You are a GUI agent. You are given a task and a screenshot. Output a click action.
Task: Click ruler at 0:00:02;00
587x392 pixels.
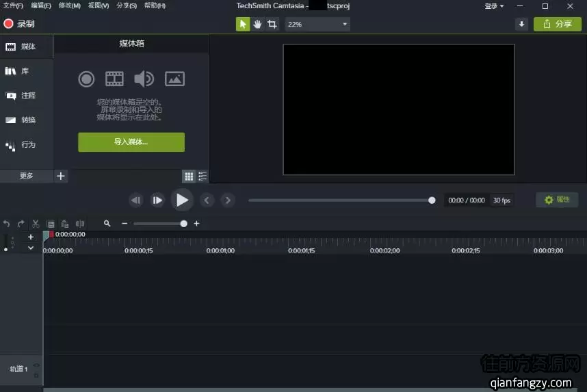pos(385,251)
